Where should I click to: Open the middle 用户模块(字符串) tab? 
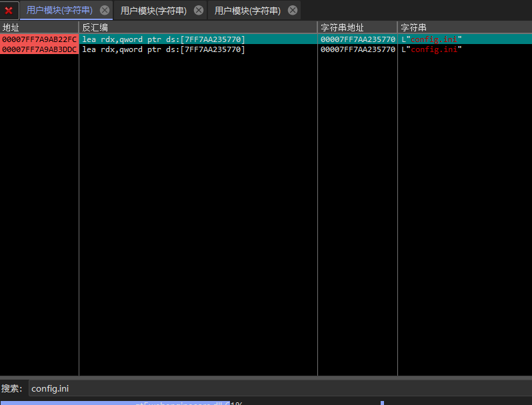pyautogui.click(x=153, y=10)
